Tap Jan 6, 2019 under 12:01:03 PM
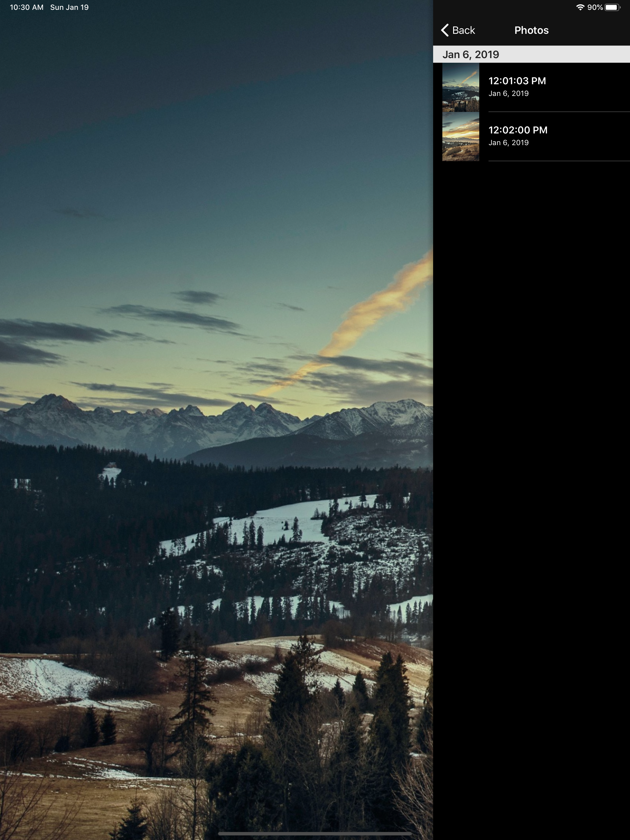The image size is (630, 840). tap(508, 94)
